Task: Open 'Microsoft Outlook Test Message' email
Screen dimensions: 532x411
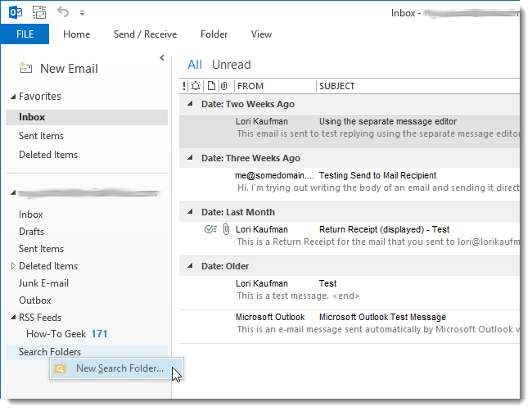Action: [349, 326]
